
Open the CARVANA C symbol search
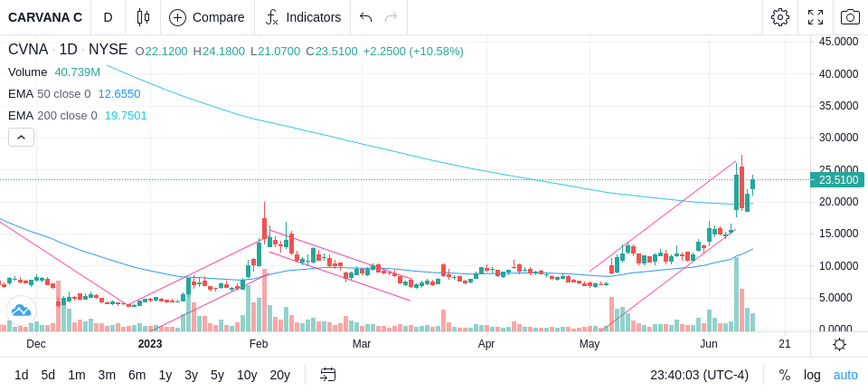45,17
